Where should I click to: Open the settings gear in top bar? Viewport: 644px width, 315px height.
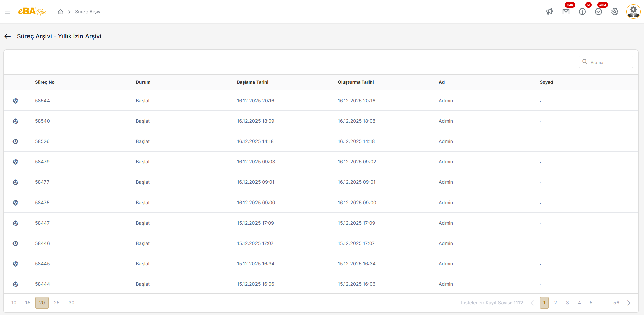click(614, 12)
